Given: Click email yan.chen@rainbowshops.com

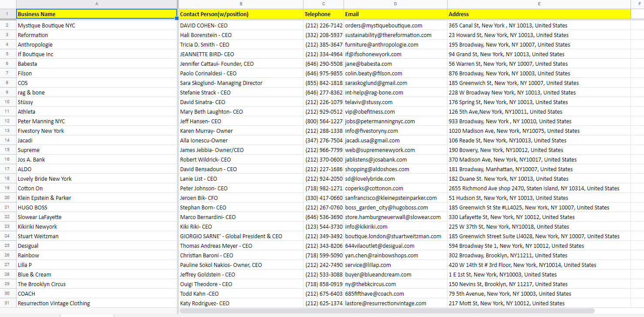Looking at the screenshot, I should point(395,255).
